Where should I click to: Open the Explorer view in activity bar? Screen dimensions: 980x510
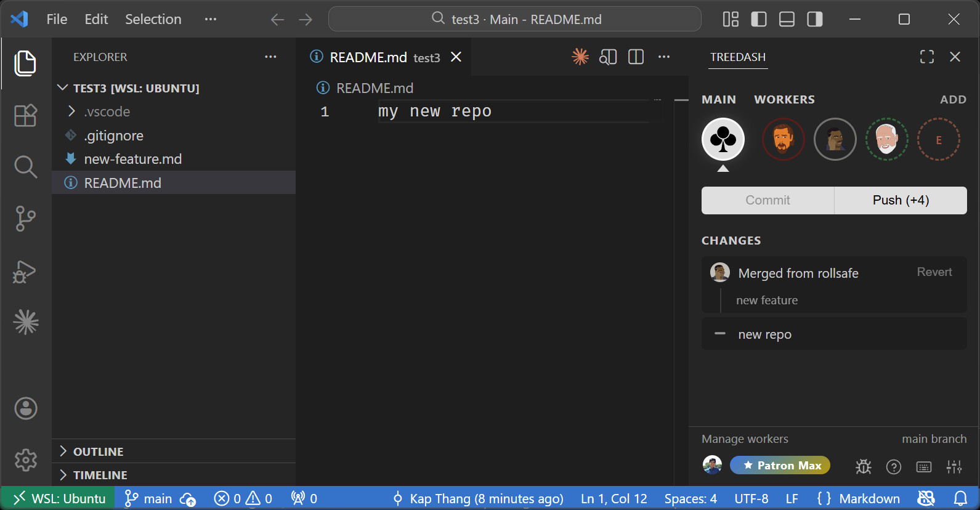(25, 63)
